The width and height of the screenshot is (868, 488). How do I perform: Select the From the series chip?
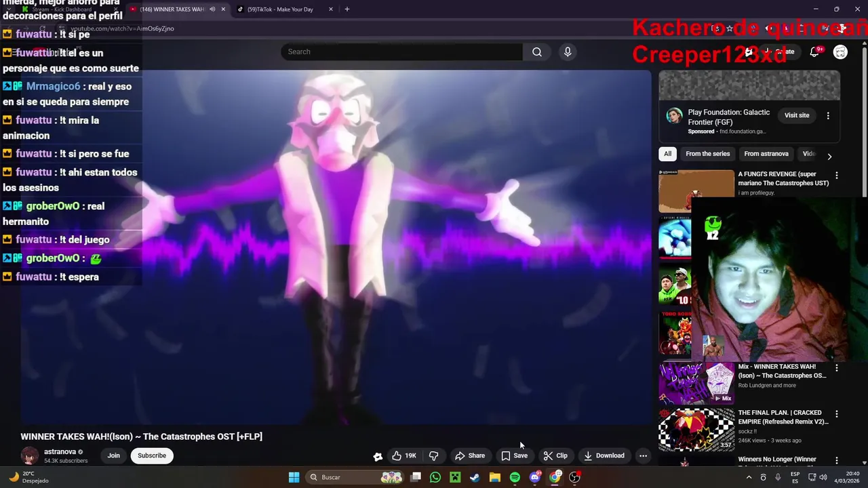pyautogui.click(x=707, y=154)
